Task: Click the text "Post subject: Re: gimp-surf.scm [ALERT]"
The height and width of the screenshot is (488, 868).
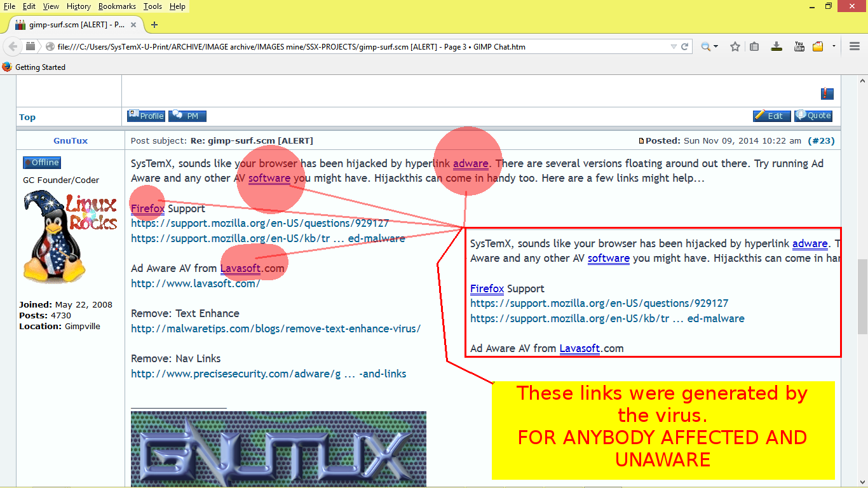Action: click(222, 140)
